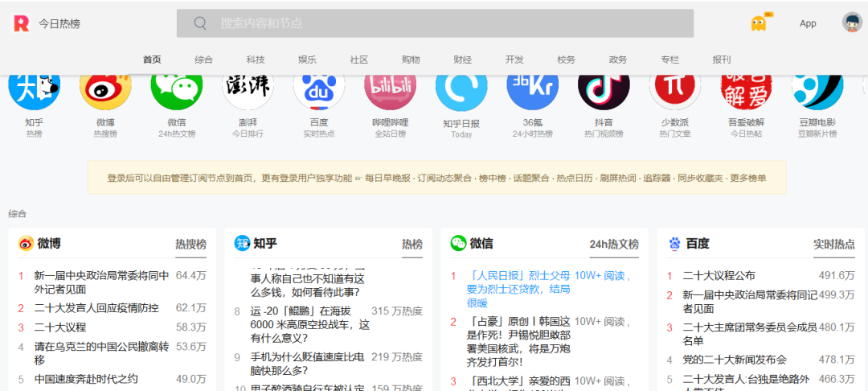This screenshot has width=868, height=391.
Task: Open 中国速度奔赴时代之约 headline
Action: pyautogui.click(x=86, y=380)
